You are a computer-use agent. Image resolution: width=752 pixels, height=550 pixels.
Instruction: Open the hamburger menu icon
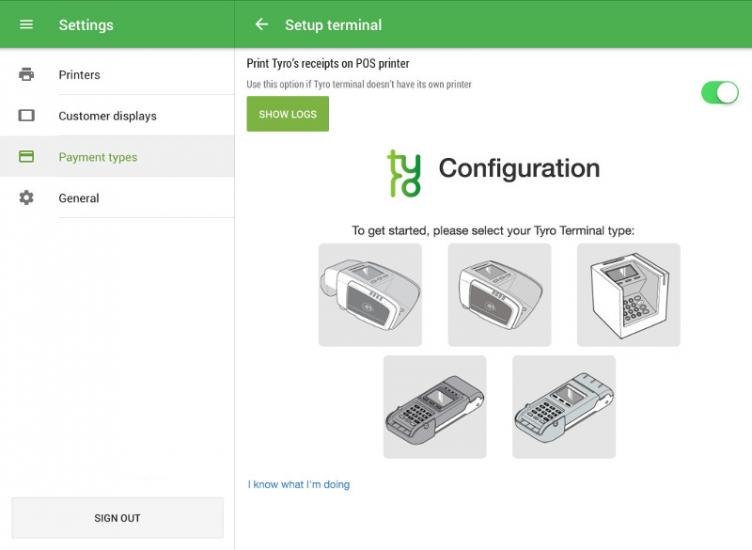point(27,24)
